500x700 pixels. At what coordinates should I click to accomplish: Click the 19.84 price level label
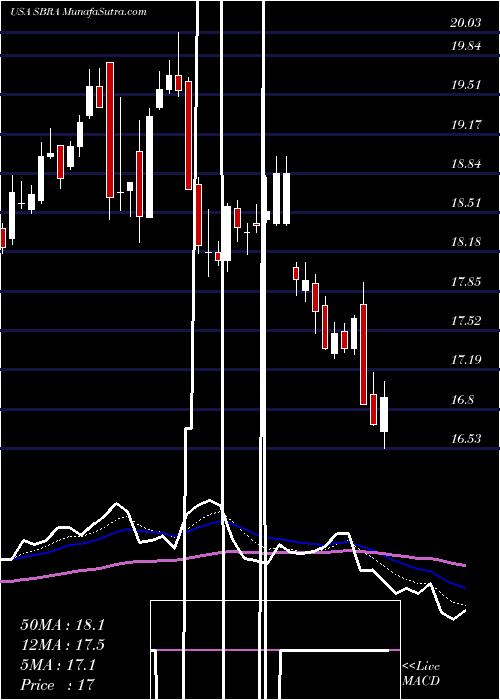pos(466,46)
